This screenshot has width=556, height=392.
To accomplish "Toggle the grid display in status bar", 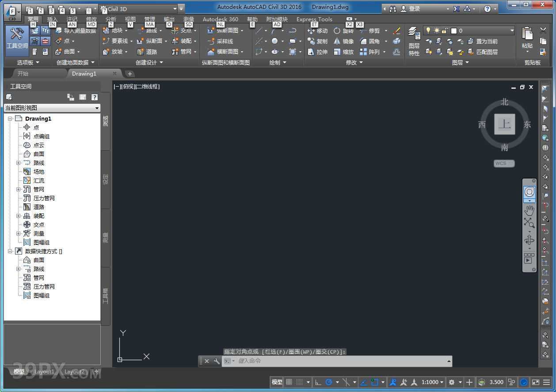I will 289,382.
